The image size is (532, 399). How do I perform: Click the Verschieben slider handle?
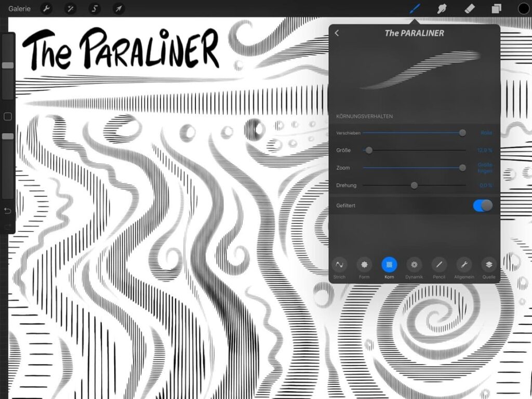pos(462,133)
